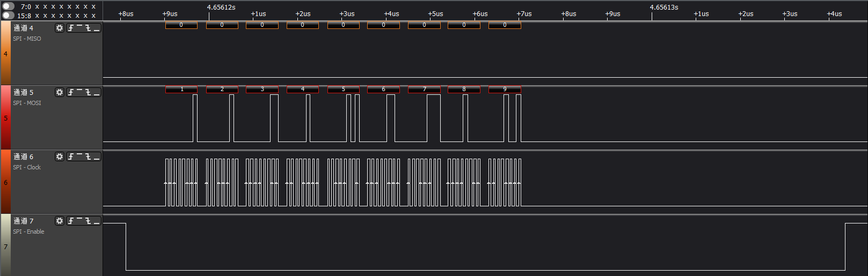This screenshot has width=868, height=276.
Task: Click gray color bar of channel 7
Action: pos(5,245)
